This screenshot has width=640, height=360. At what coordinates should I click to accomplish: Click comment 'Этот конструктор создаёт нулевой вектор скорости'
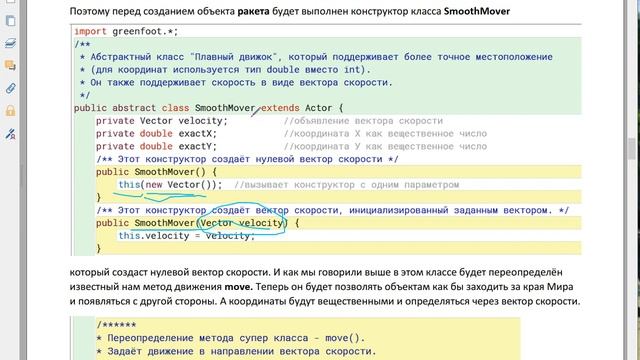(x=247, y=159)
